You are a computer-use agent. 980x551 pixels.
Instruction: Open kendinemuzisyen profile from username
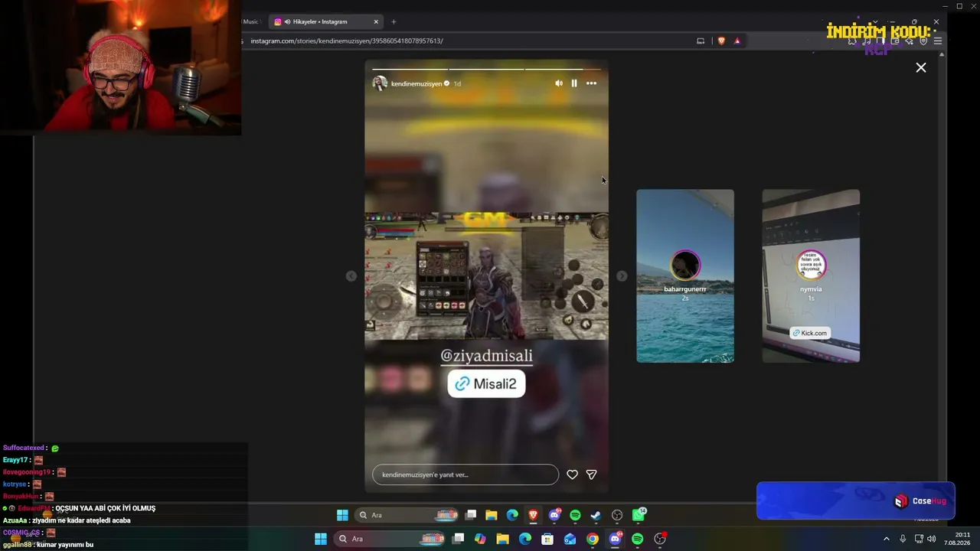tap(416, 83)
